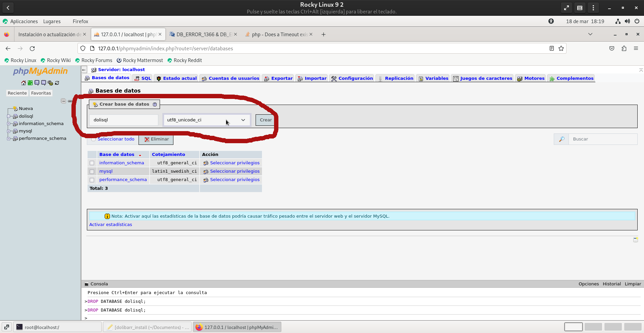Click help icon next to Crear base de datos
The image size is (644, 333).
[155, 104]
